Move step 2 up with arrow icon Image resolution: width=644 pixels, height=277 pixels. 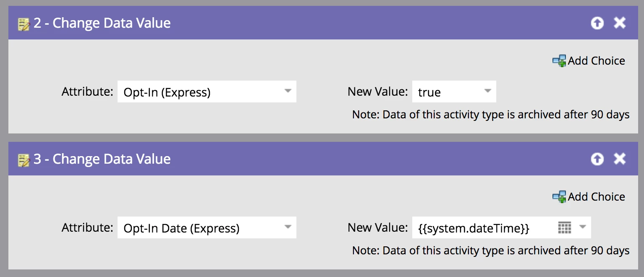[597, 23]
